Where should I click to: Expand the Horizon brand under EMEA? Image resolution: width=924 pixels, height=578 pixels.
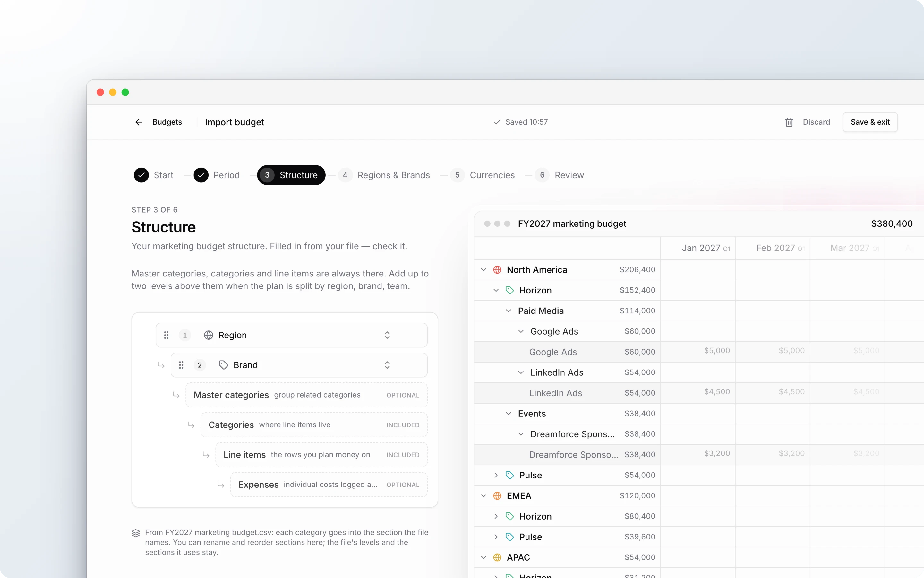click(496, 516)
